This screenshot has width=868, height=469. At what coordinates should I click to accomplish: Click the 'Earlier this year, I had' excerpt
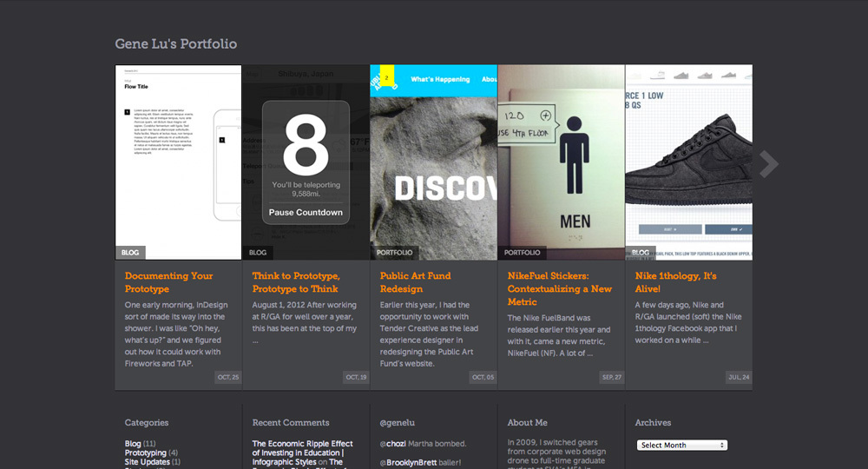pos(429,334)
